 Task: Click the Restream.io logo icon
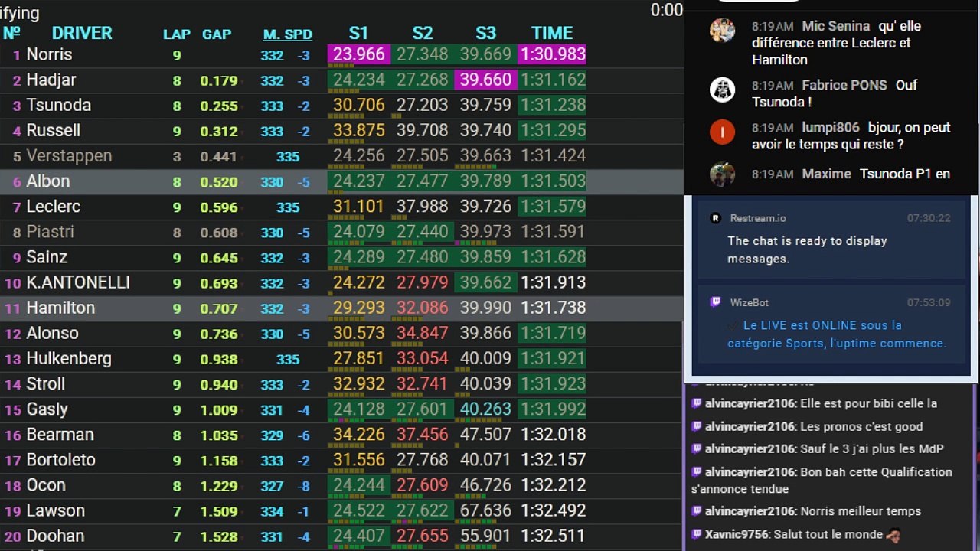click(x=716, y=218)
